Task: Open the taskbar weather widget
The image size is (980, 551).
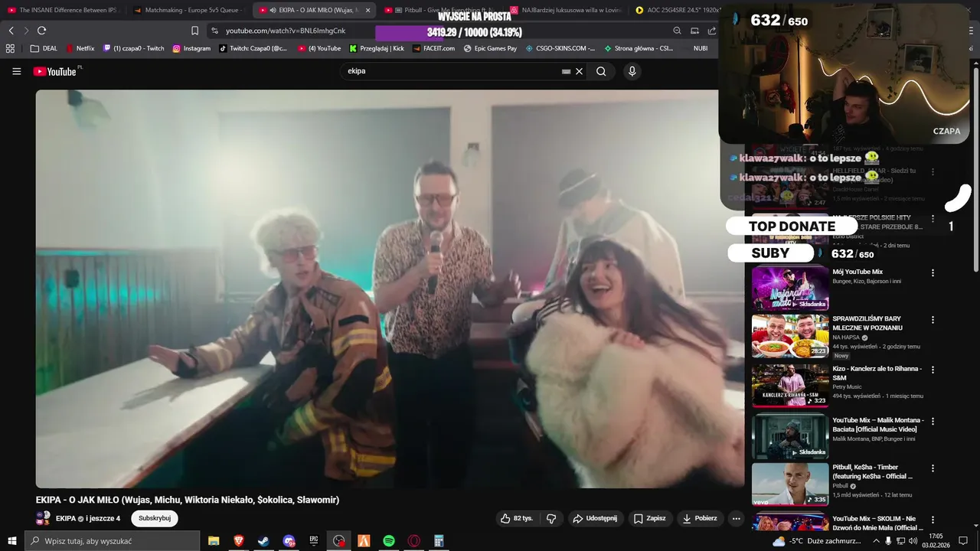Action: 817,541
